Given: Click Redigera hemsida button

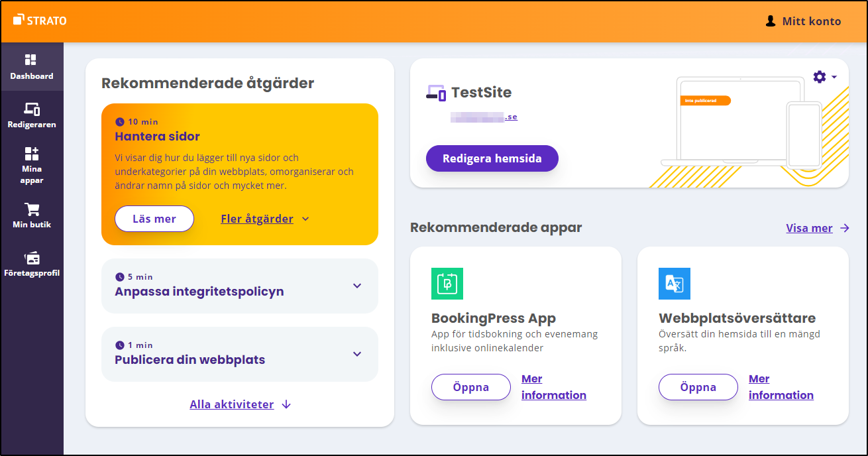Looking at the screenshot, I should pyautogui.click(x=492, y=158).
